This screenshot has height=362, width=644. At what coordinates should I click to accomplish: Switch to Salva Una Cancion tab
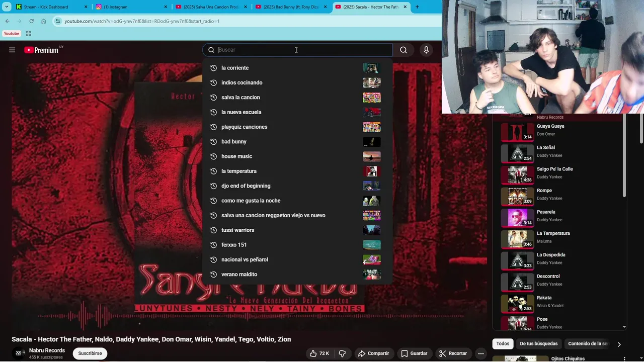212,7
